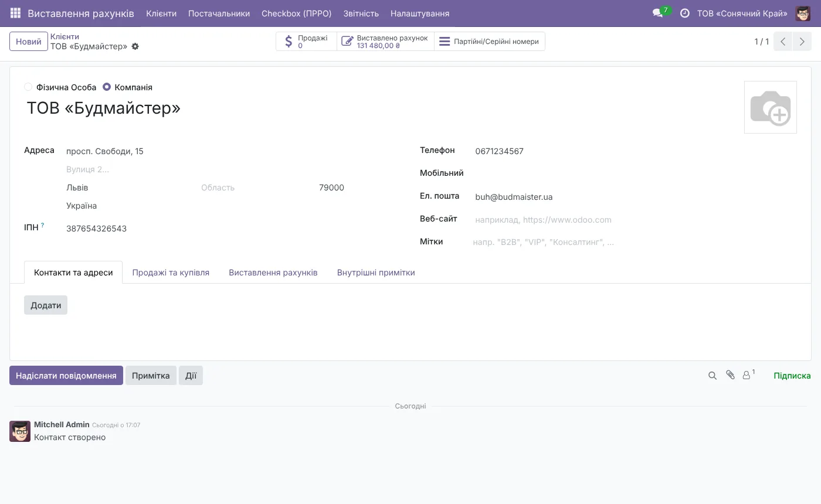821x504 pixels.
Task: Switch to the Продажі та купівля tab
Action: click(x=171, y=273)
